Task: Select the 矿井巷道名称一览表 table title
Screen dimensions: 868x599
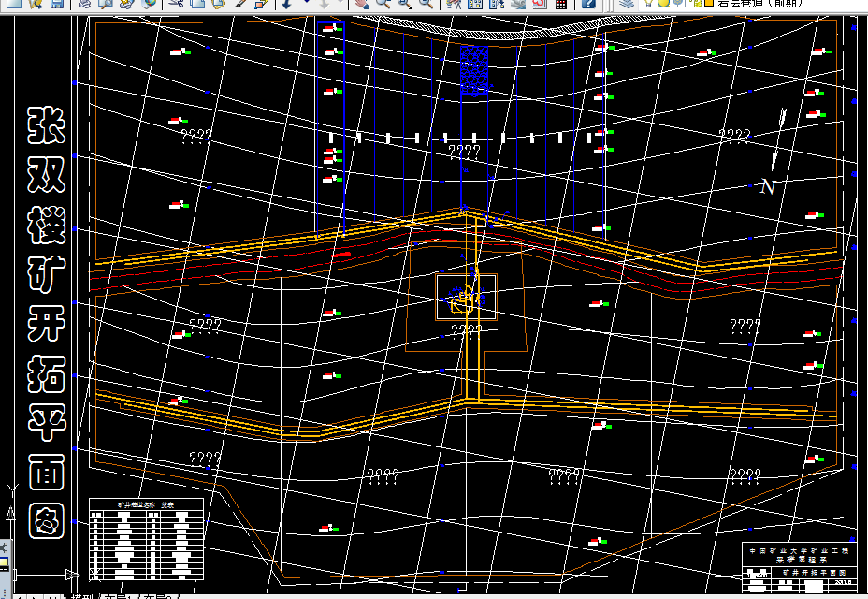Action: [146, 504]
